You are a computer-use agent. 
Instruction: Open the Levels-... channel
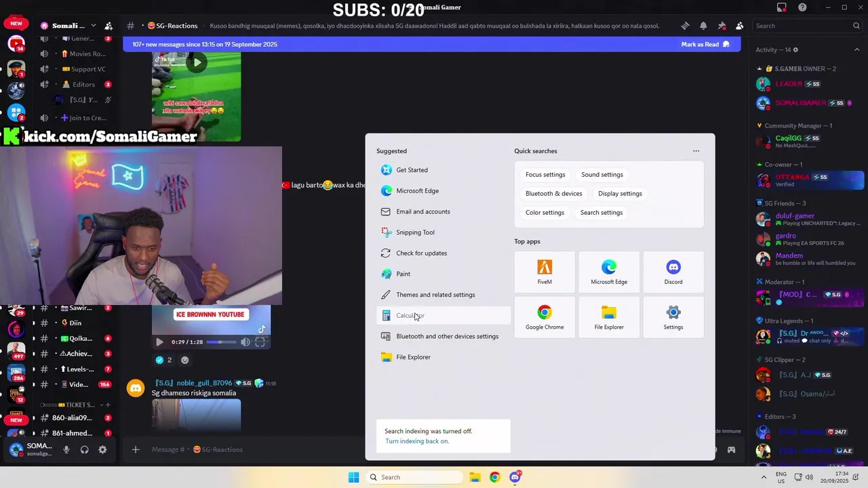coord(75,369)
